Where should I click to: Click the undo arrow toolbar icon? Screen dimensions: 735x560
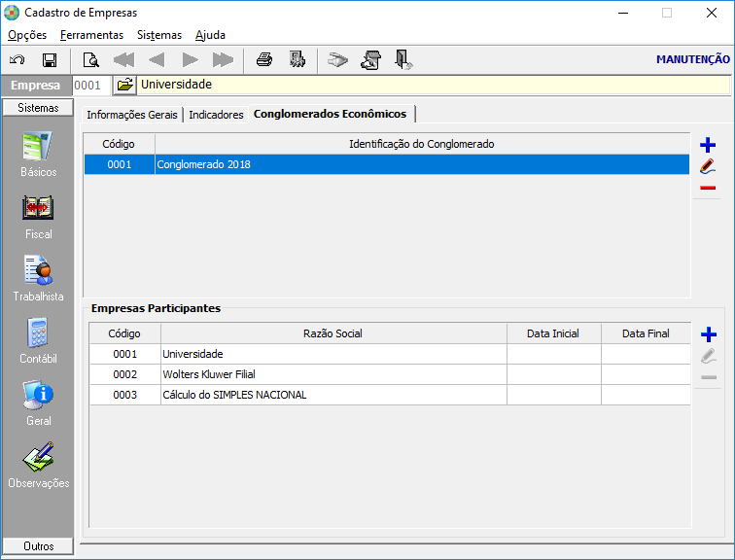(x=17, y=60)
